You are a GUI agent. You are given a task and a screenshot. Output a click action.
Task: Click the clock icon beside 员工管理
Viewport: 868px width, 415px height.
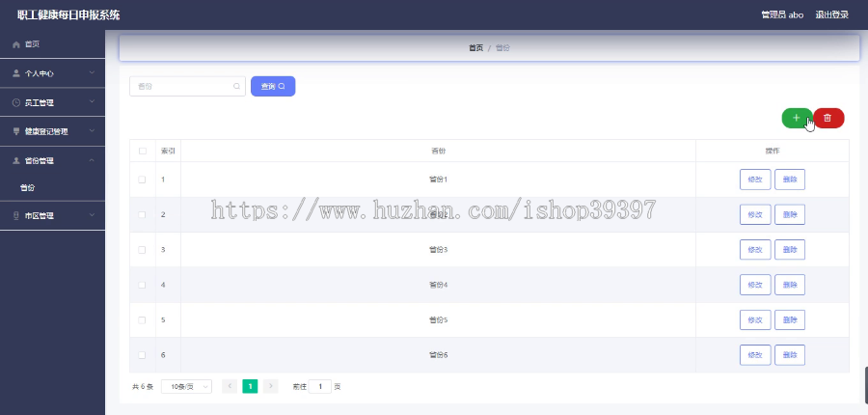pos(16,102)
